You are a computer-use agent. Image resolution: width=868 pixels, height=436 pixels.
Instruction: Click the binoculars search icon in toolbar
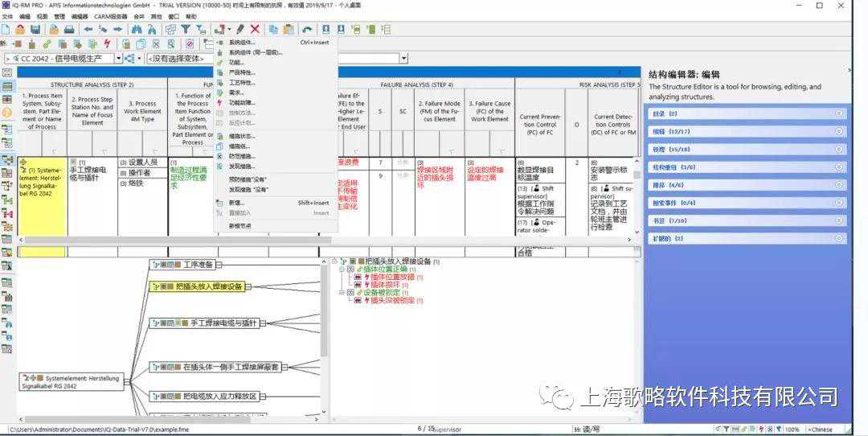coord(136,30)
